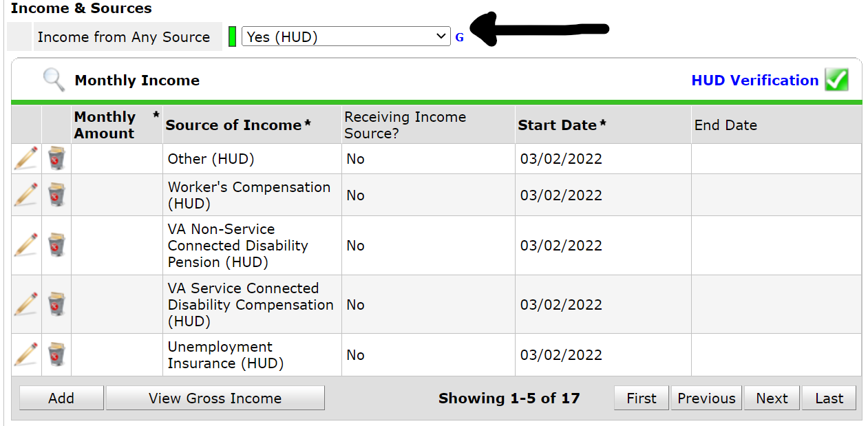This screenshot has width=868, height=426.
Task: Delete the Worker's Compensation income entry
Action: point(56,195)
